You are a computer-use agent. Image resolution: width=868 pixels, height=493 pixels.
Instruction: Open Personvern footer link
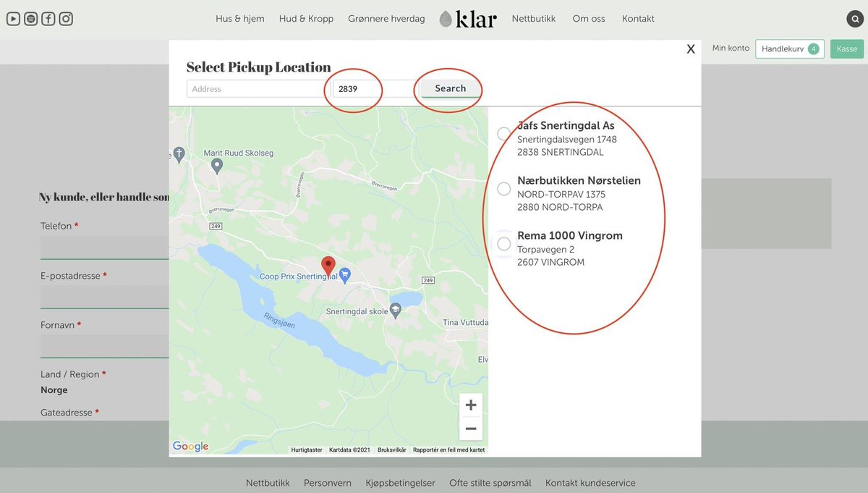328,483
